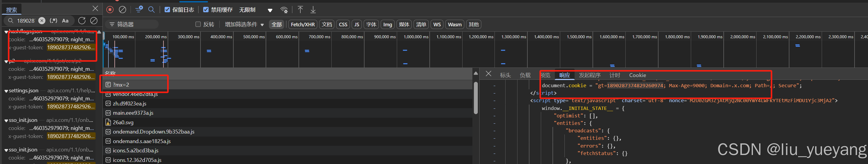Screen dimensions: 868x164
Task: Click the search query field with 189028
Action: (x=26, y=21)
